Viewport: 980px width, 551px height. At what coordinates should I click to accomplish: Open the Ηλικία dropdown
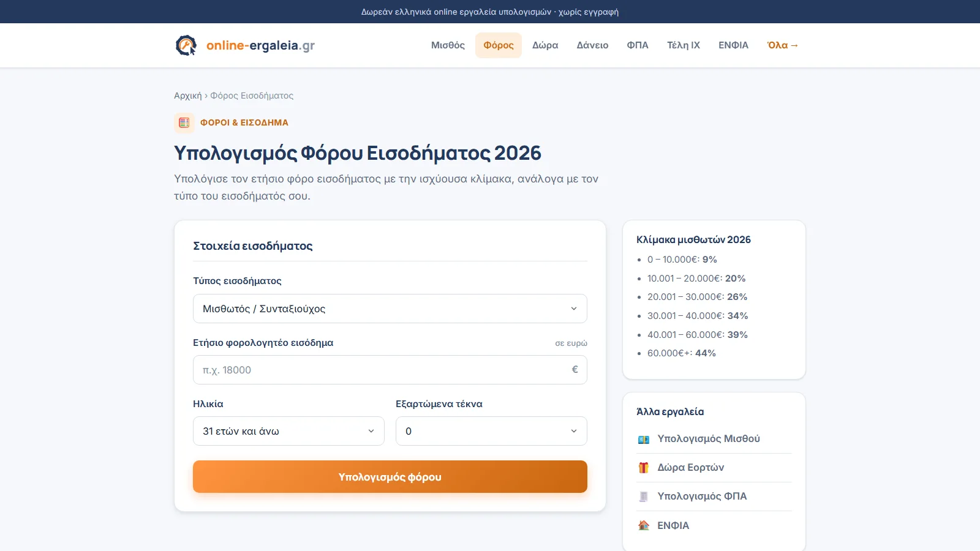point(288,431)
